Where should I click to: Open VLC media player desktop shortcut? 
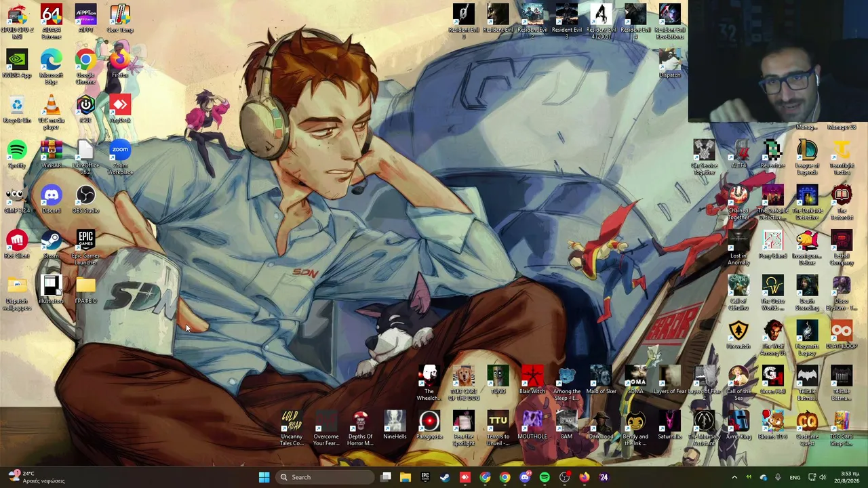pos(51,113)
